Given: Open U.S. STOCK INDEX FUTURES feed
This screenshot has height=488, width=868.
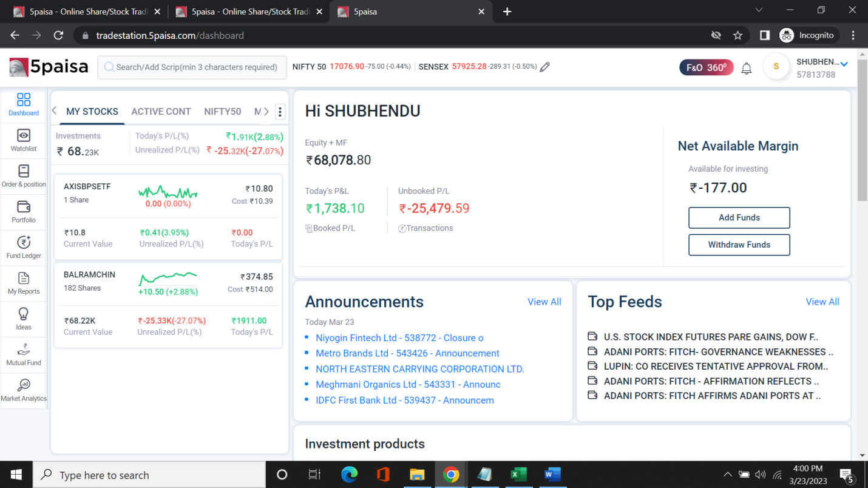Looking at the screenshot, I should click(711, 337).
